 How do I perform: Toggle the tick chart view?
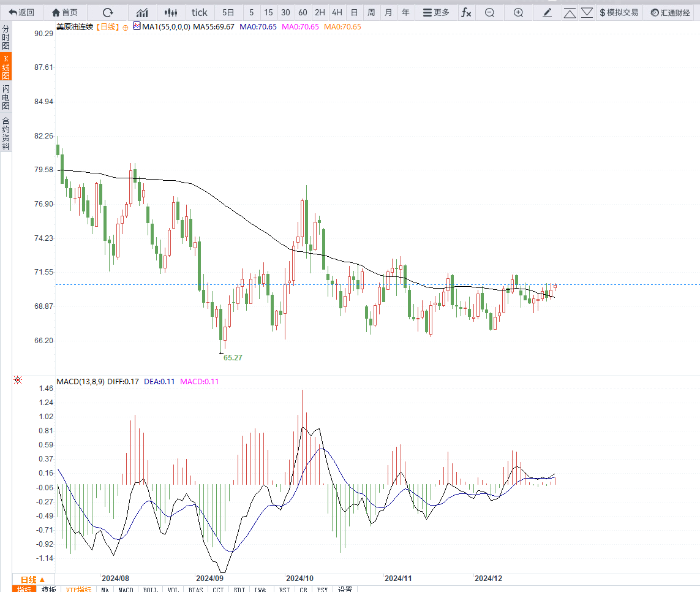pos(200,12)
